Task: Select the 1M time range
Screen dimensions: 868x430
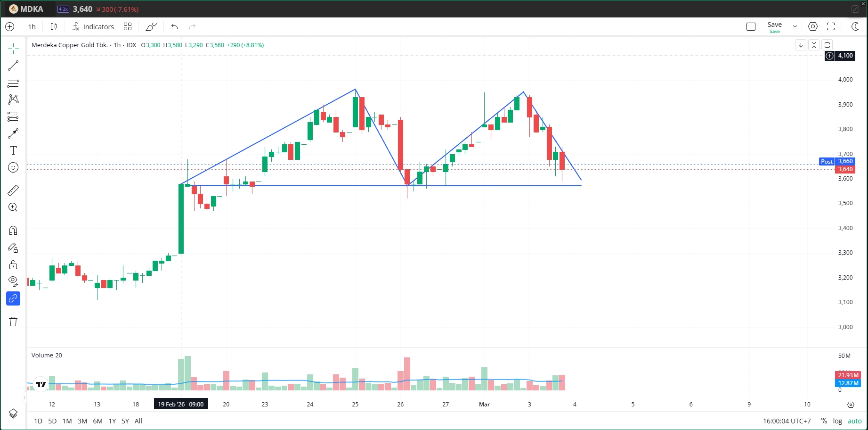Action: 67,421
